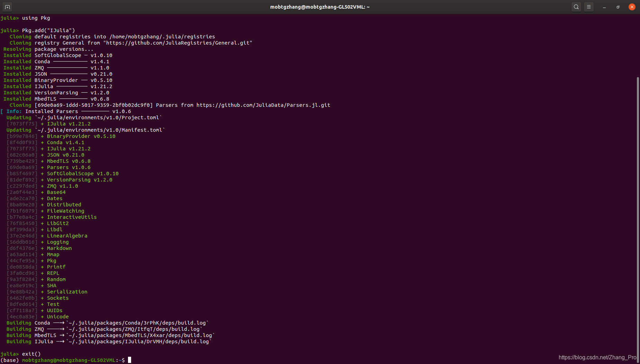This screenshot has width=640, height=364.
Task: Click the '+ Serialization' entry
Action: pyautogui.click(x=64, y=292)
